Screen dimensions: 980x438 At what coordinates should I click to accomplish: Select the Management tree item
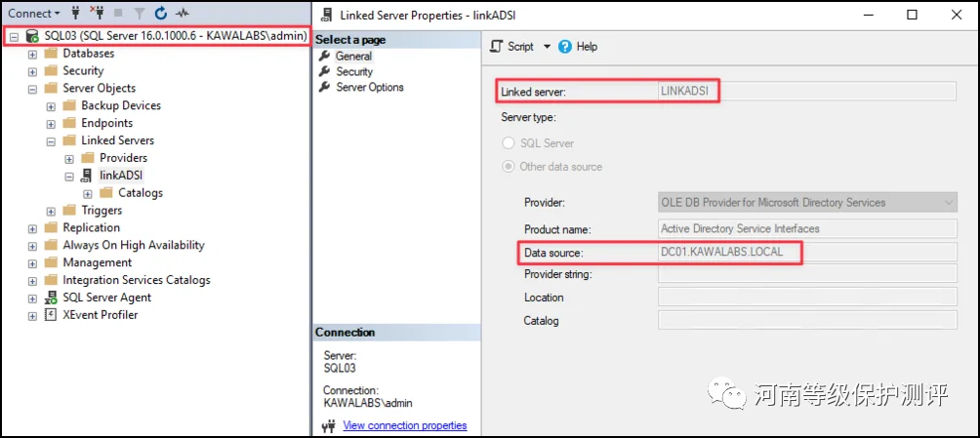[97, 263]
